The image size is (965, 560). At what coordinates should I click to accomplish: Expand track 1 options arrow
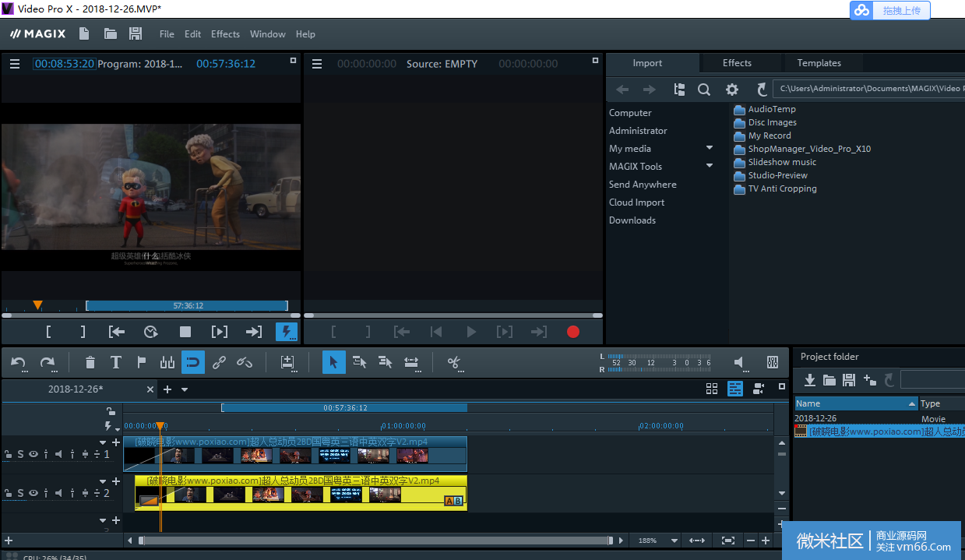(x=104, y=442)
